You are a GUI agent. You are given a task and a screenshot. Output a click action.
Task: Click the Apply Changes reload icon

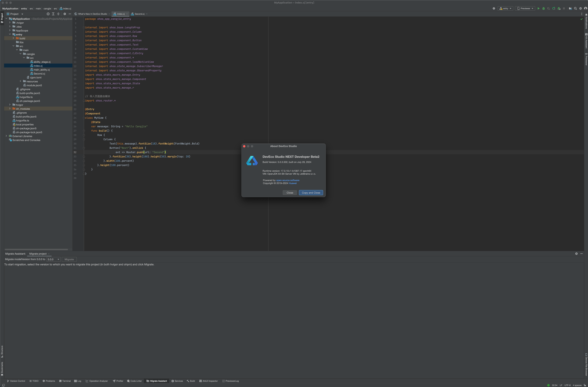[x=554, y=8]
